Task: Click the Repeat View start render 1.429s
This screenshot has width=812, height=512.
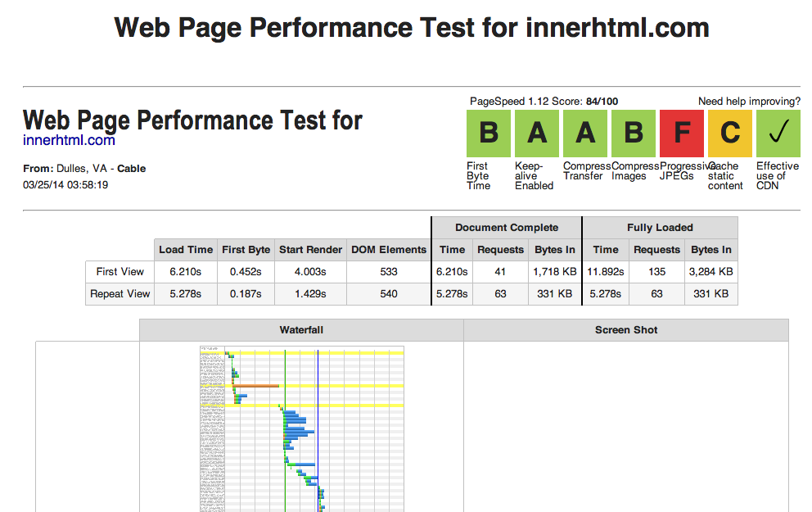Action: [311, 294]
